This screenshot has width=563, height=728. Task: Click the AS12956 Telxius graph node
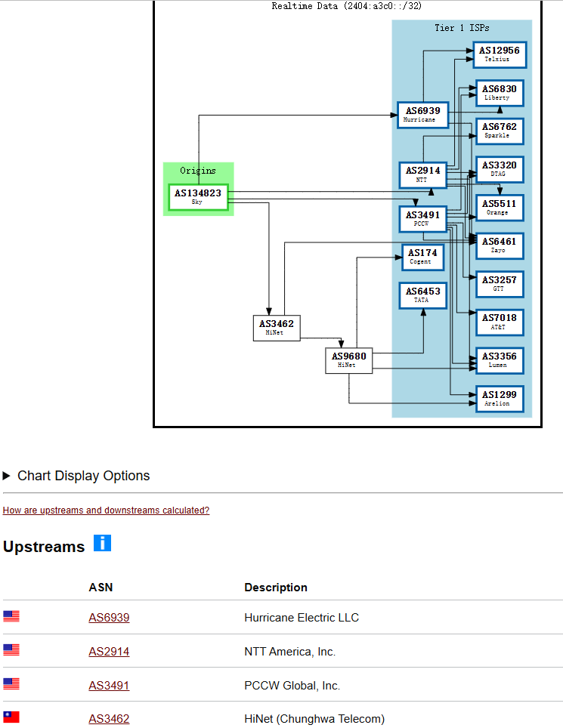(500, 54)
